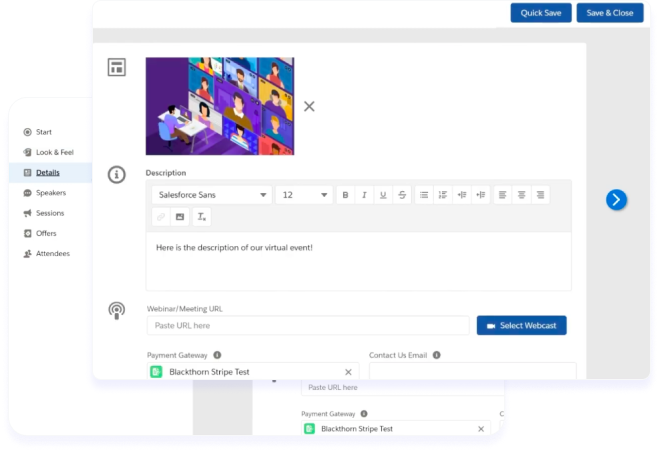Click the Select Webcast button
659x452 pixels.
coord(522,325)
